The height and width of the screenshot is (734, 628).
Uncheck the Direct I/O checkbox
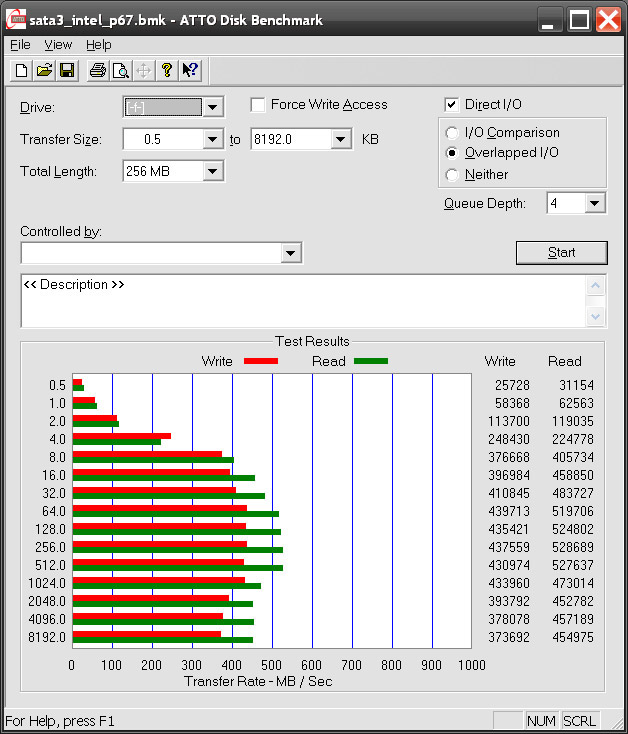[452, 105]
